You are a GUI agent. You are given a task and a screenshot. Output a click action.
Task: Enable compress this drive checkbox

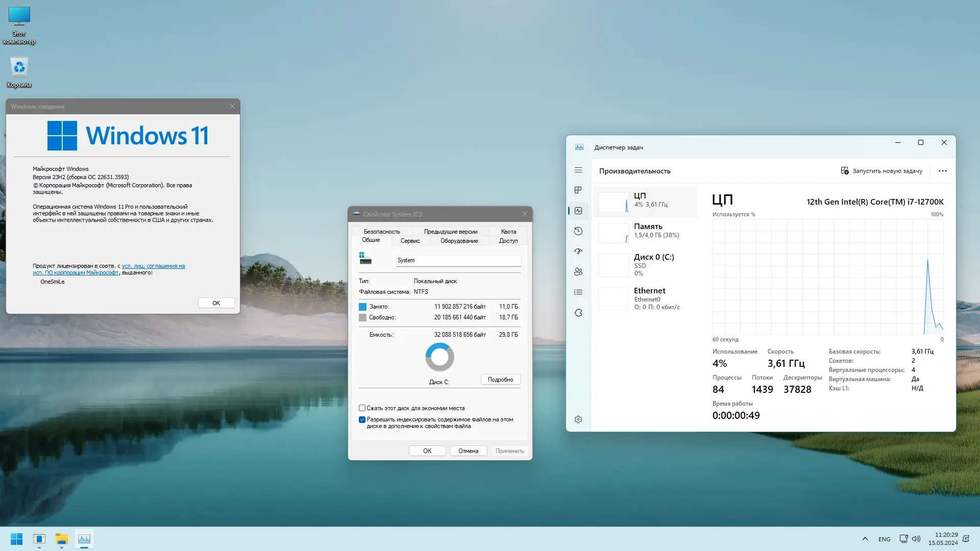362,408
